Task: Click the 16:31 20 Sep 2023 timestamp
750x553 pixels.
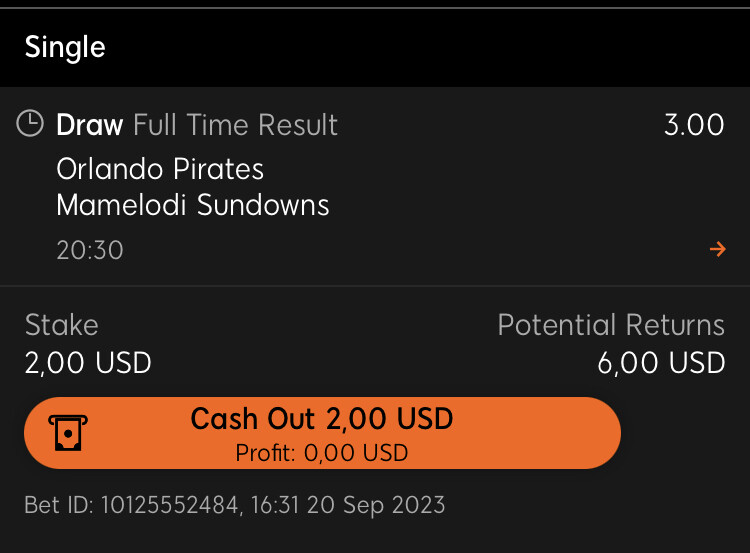Action: (348, 505)
